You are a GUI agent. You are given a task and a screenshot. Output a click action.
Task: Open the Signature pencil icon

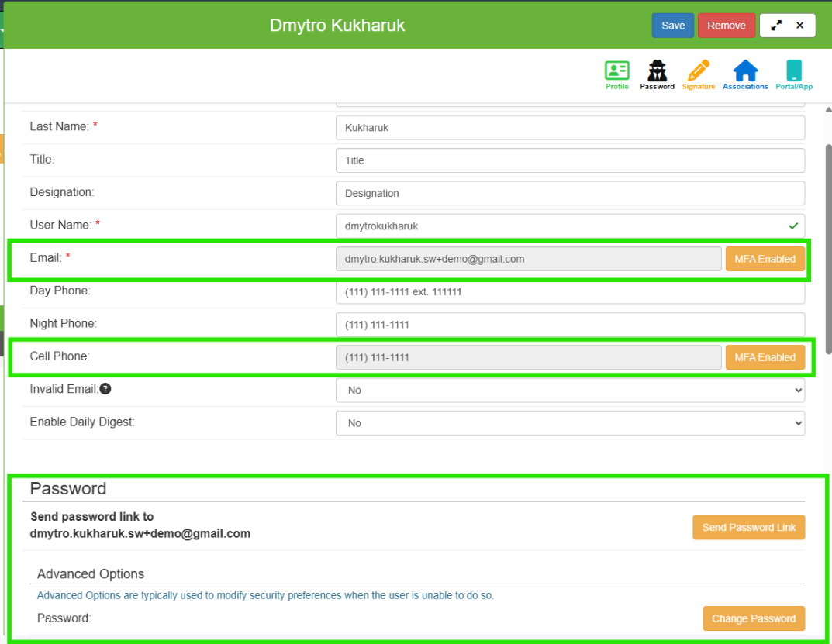pos(698,74)
